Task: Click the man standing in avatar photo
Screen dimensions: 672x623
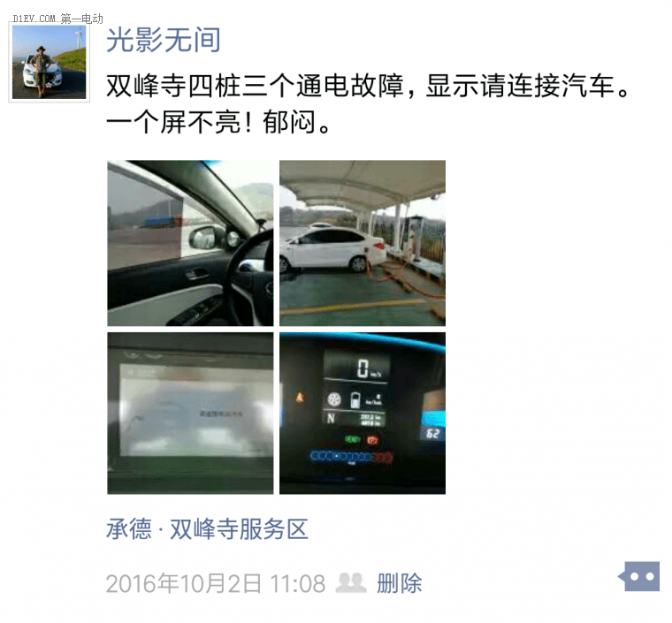Action: (42, 71)
